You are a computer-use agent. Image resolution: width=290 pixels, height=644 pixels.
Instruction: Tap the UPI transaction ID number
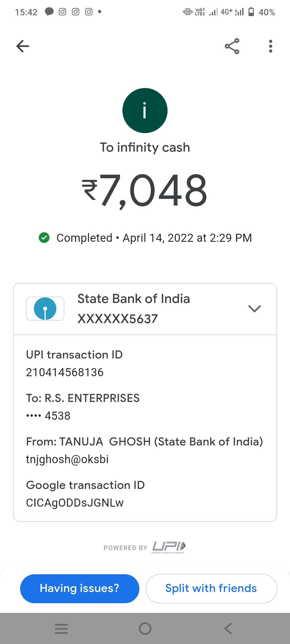(65, 372)
